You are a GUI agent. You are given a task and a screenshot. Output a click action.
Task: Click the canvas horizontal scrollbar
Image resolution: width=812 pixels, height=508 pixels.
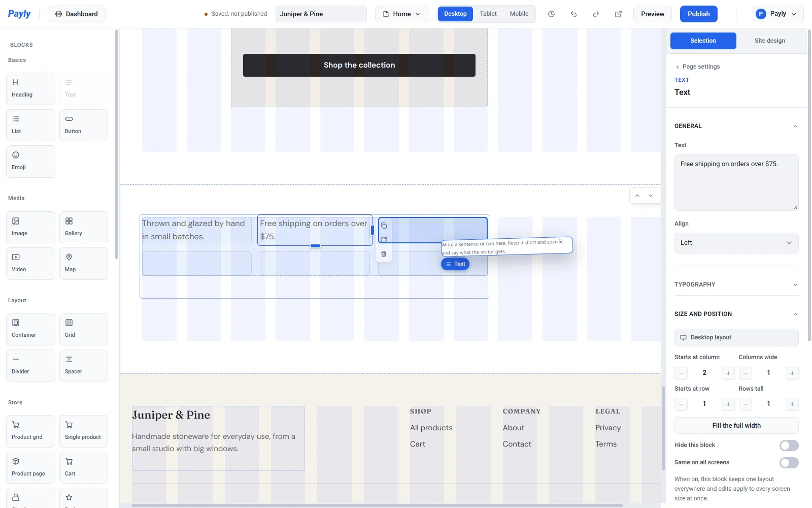click(x=377, y=505)
